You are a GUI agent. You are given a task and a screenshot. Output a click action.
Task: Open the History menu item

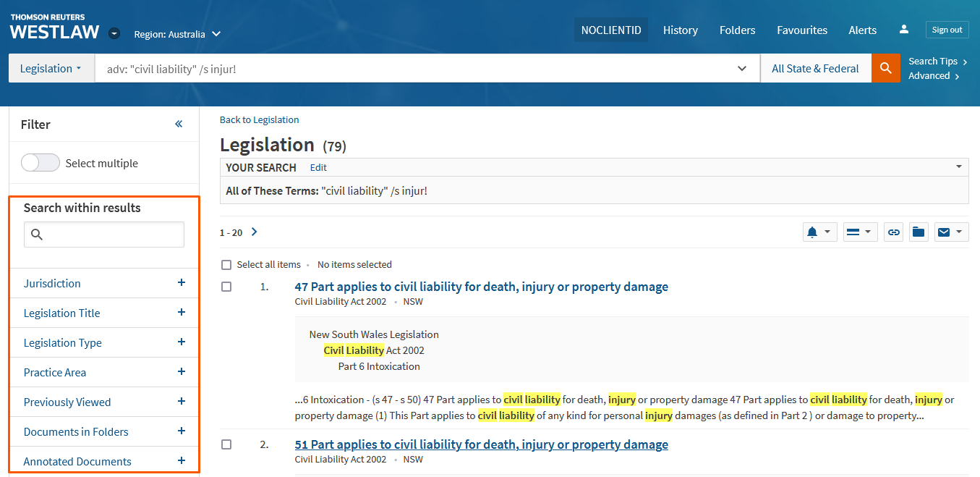pyautogui.click(x=680, y=30)
